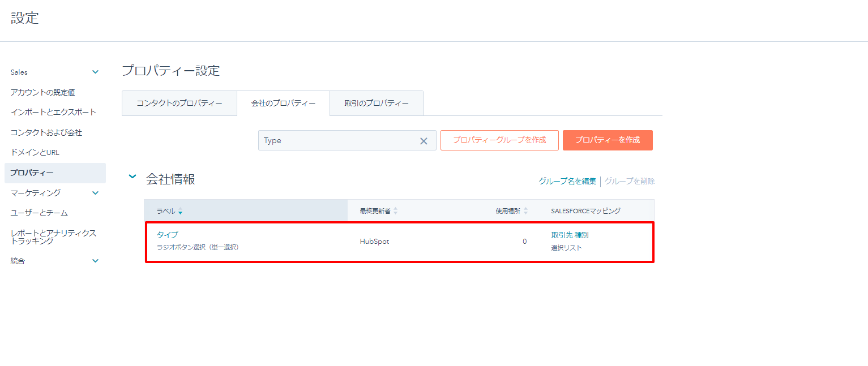The height and width of the screenshot is (366, 868).
Task: Sort by ラベル column arrow icon
Action: click(180, 212)
